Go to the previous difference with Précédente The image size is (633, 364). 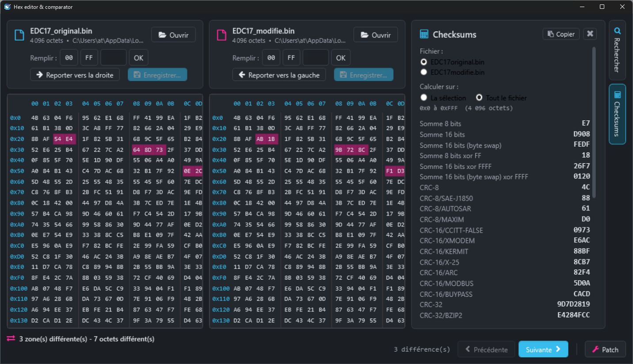point(486,349)
